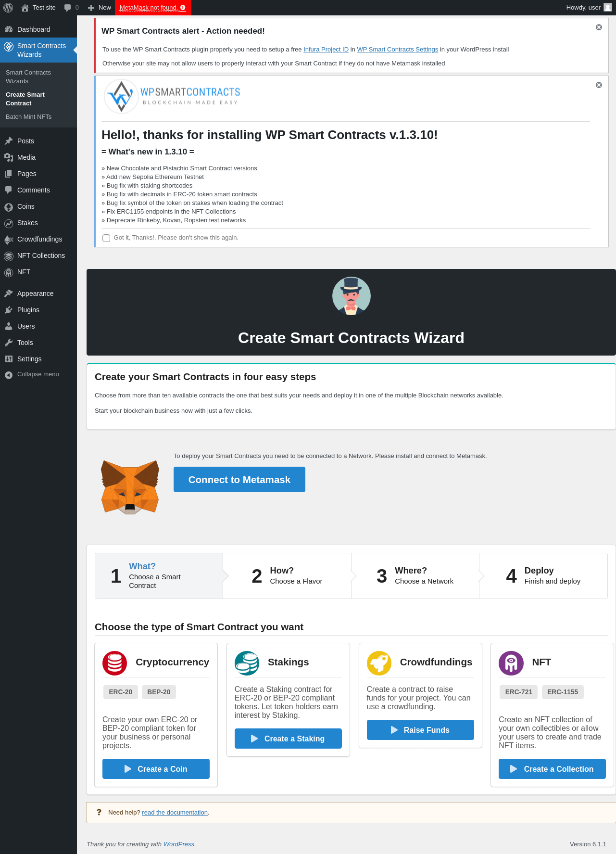Dismiss the WP Smart Contracts alert notice
Viewport: 616px width, 854px height.
point(599,27)
